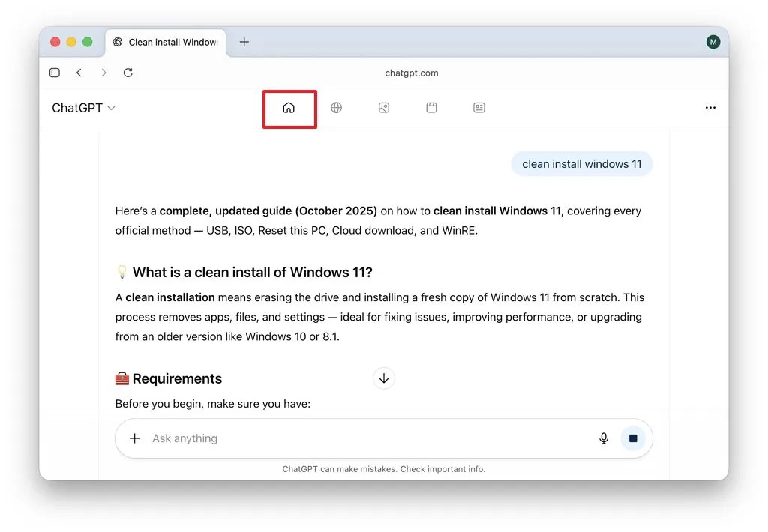This screenshot has width=768, height=532.
Task: Click the chatgpt.com address bar
Action: 412,73
